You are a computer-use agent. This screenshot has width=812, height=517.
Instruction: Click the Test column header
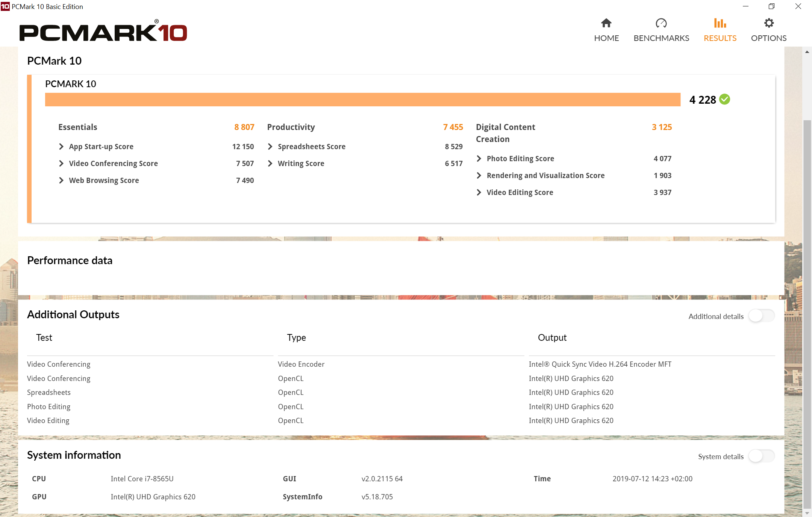pyautogui.click(x=44, y=337)
